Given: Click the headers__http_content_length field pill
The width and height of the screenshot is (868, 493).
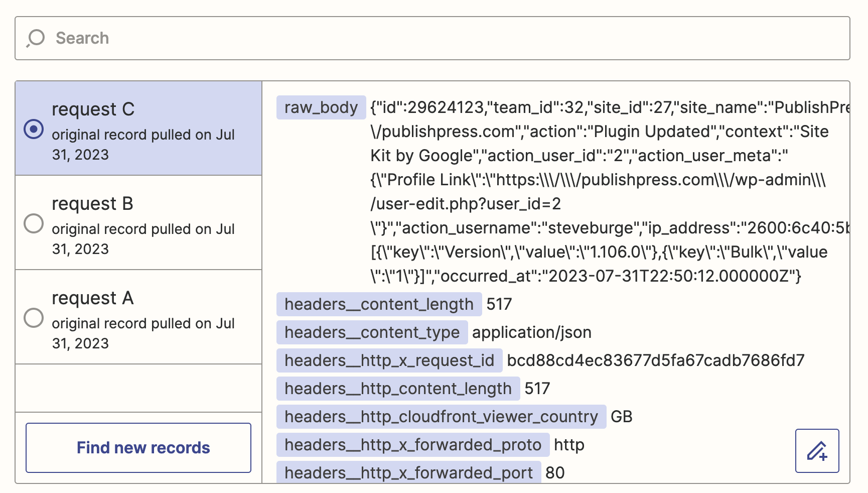Looking at the screenshot, I should point(397,389).
